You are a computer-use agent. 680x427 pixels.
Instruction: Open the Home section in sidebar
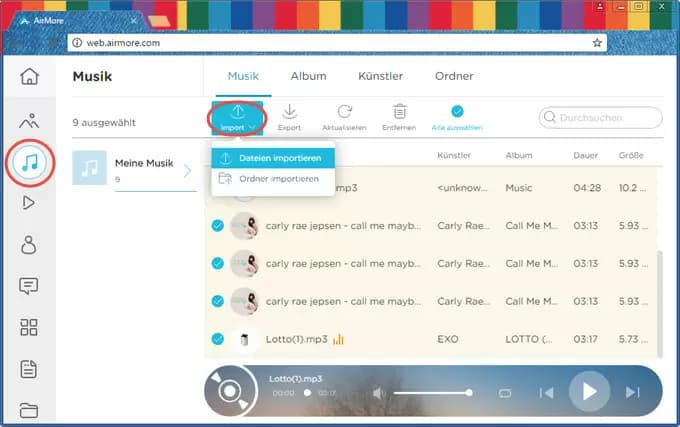[x=30, y=77]
